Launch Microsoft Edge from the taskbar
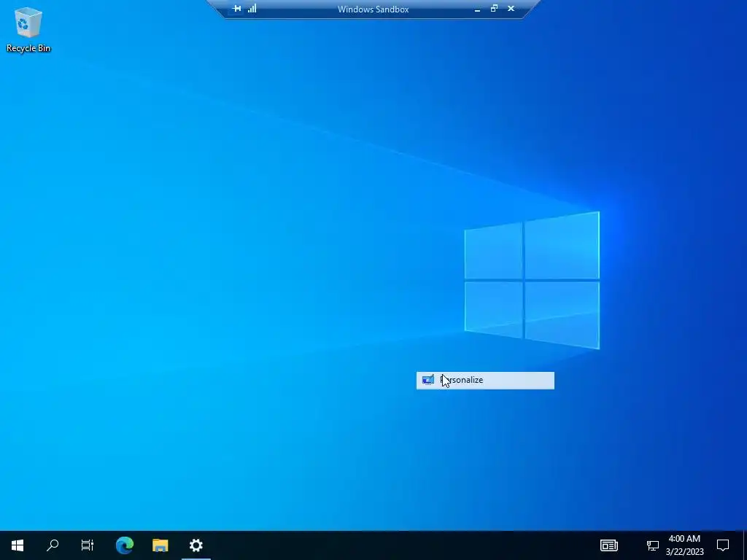This screenshot has width=747, height=560. (124, 545)
